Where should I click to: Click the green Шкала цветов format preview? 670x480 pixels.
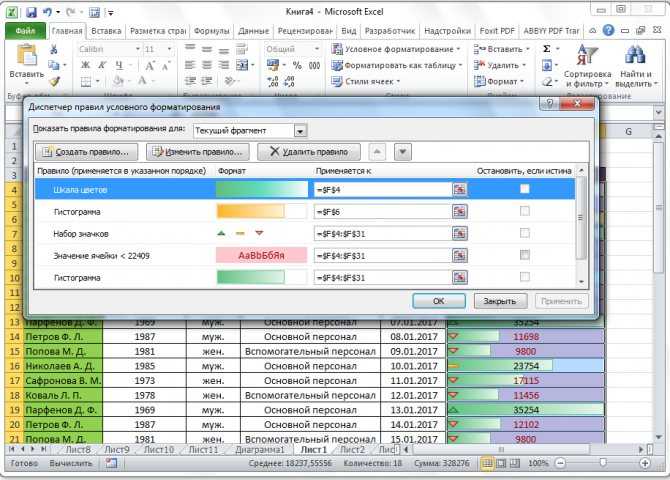[x=262, y=189]
